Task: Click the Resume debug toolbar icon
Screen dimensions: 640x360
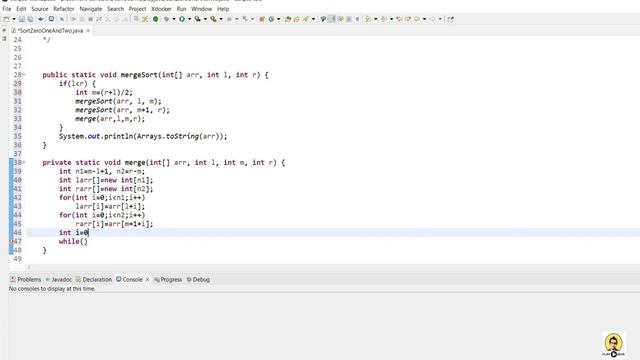Action: 74,19
